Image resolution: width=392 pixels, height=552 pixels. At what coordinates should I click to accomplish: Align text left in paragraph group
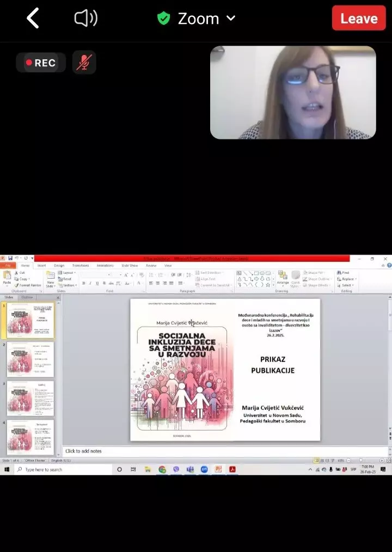(151, 283)
